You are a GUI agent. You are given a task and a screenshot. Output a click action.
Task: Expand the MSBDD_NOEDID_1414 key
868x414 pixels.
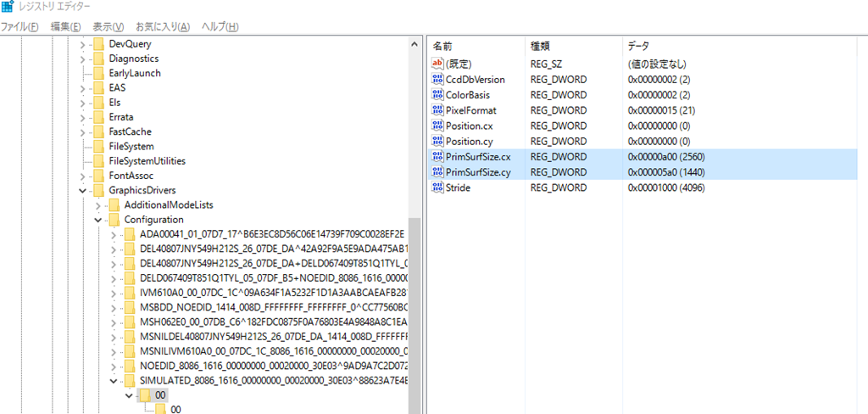pyautogui.click(x=114, y=308)
